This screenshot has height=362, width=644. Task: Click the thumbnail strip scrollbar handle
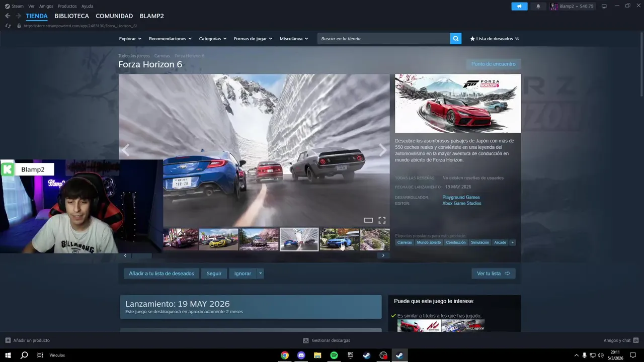coord(141,255)
